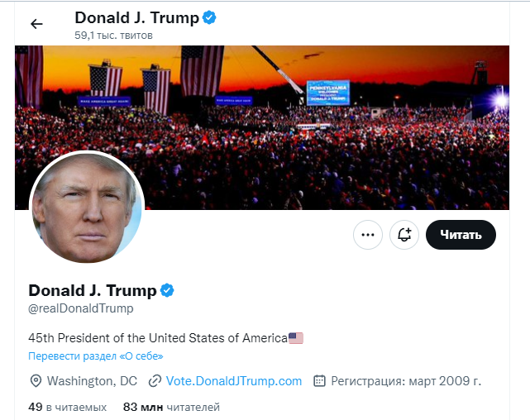
Task: Click the Читать follow button
Action: coord(461,235)
